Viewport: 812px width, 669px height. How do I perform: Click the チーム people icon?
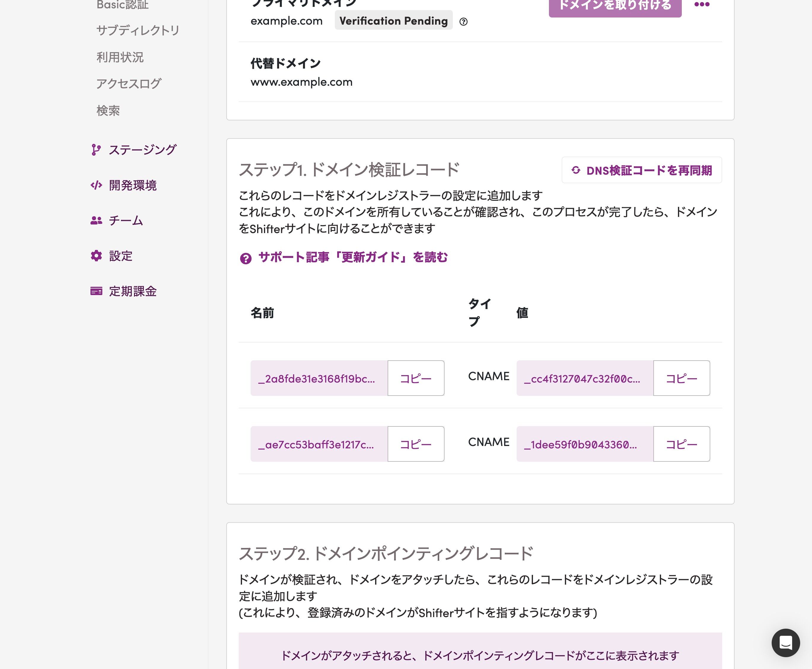point(96,220)
